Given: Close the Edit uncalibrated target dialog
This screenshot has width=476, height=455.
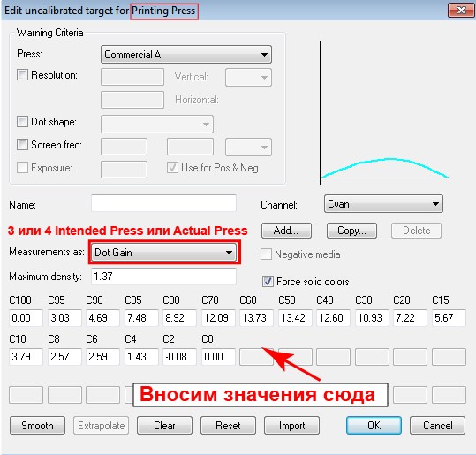Looking at the screenshot, I should click(x=461, y=10).
